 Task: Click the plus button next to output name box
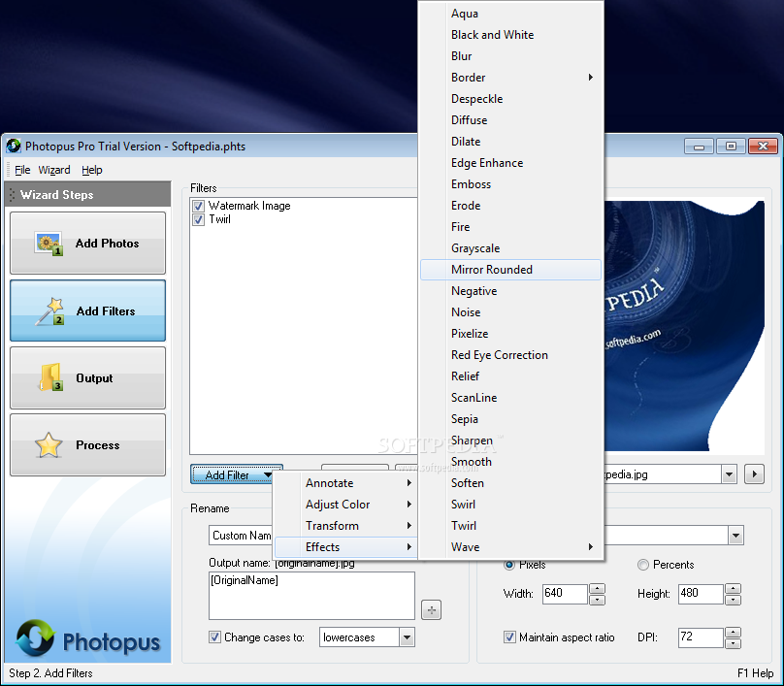(431, 610)
